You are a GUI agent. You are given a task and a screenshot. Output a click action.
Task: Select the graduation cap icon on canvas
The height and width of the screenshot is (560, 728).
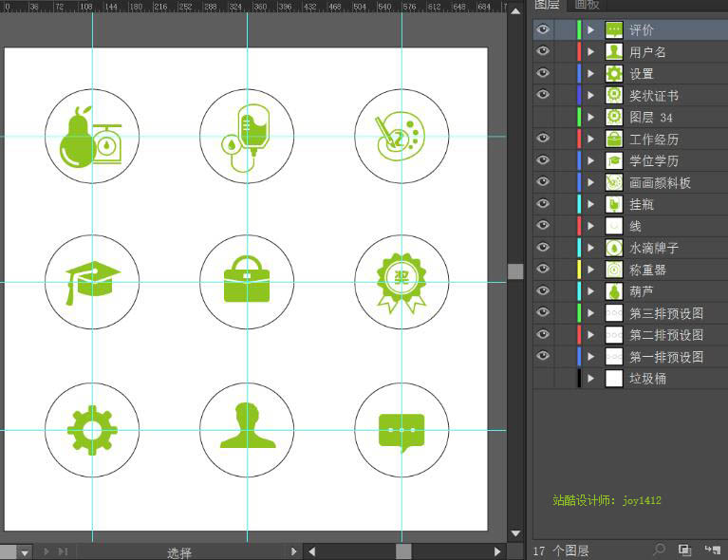pos(93,283)
